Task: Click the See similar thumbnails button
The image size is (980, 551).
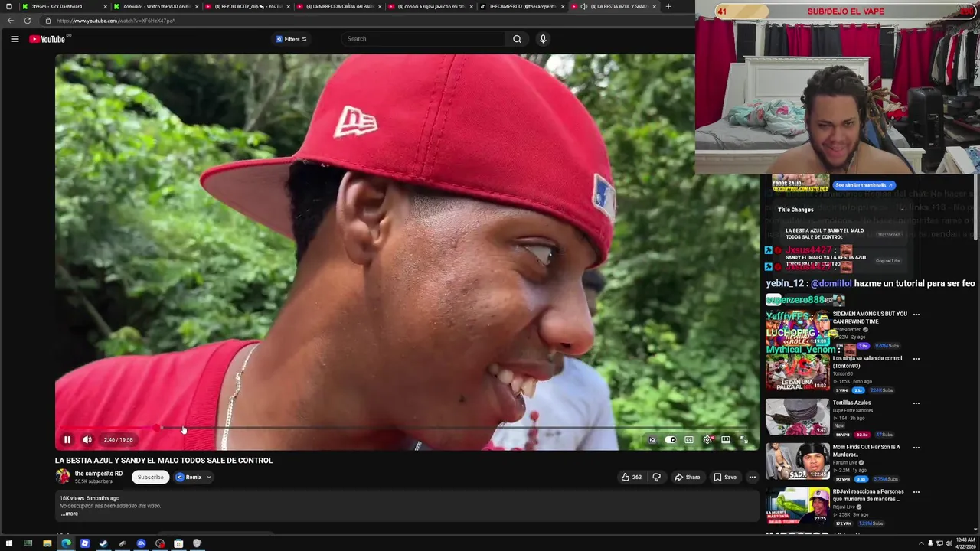Action: pyautogui.click(x=864, y=185)
